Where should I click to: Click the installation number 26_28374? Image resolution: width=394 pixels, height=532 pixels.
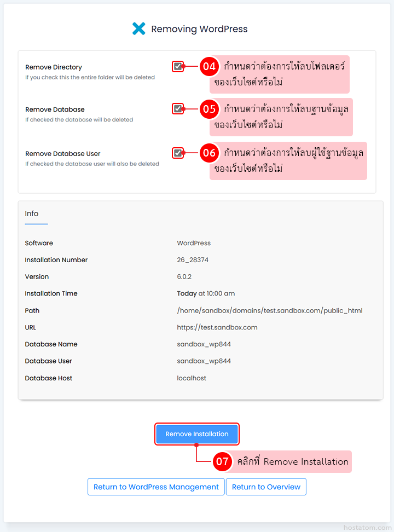coord(193,260)
